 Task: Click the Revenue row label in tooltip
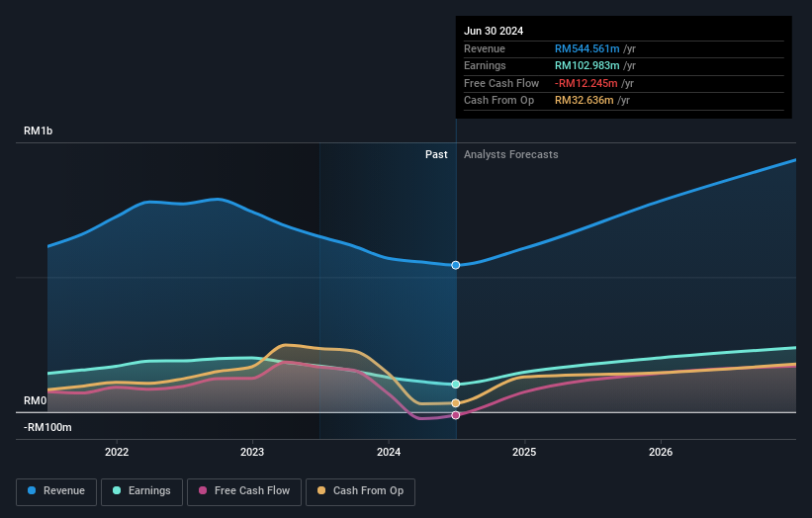pyautogui.click(x=485, y=48)
